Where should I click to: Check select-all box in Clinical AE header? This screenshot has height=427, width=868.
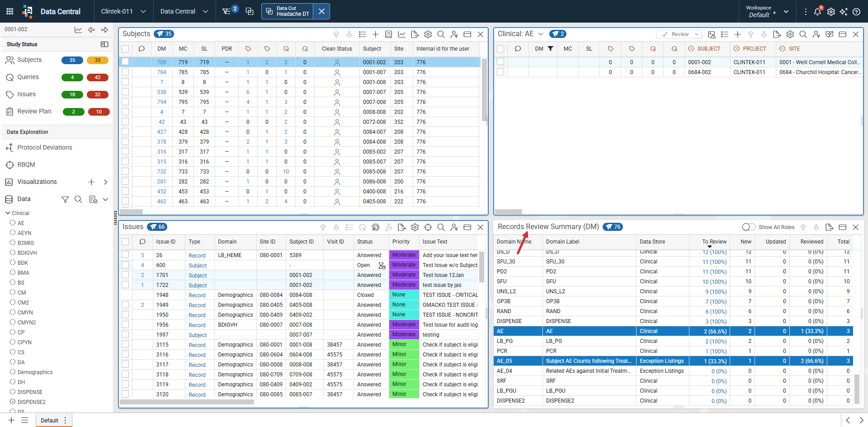point(500,49)
